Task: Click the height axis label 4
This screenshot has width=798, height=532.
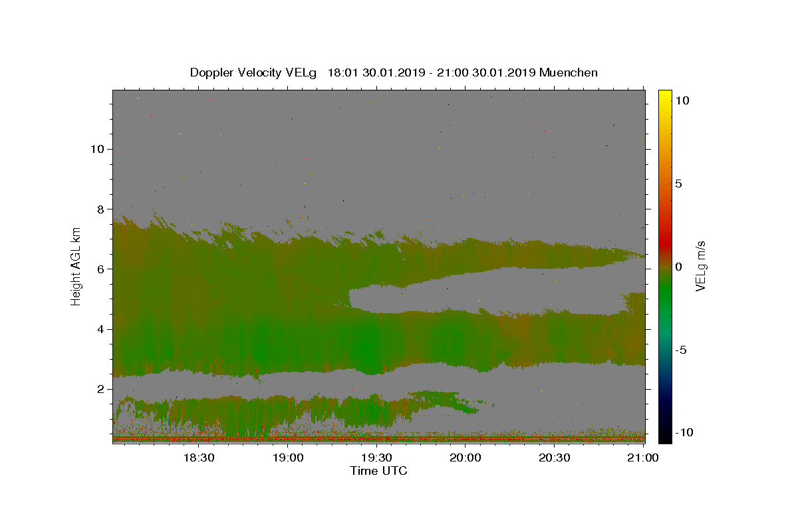Action: pos(100,329)
